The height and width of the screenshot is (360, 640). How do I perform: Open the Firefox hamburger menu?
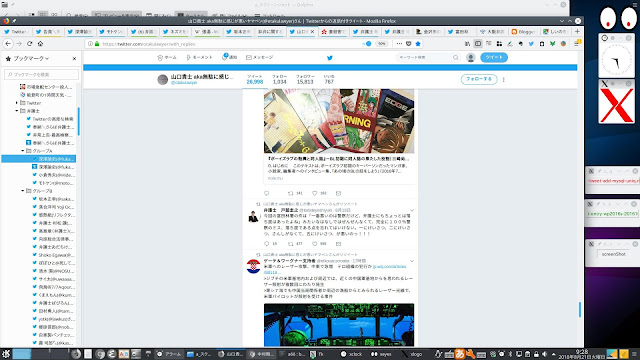(x=576, y=44)
